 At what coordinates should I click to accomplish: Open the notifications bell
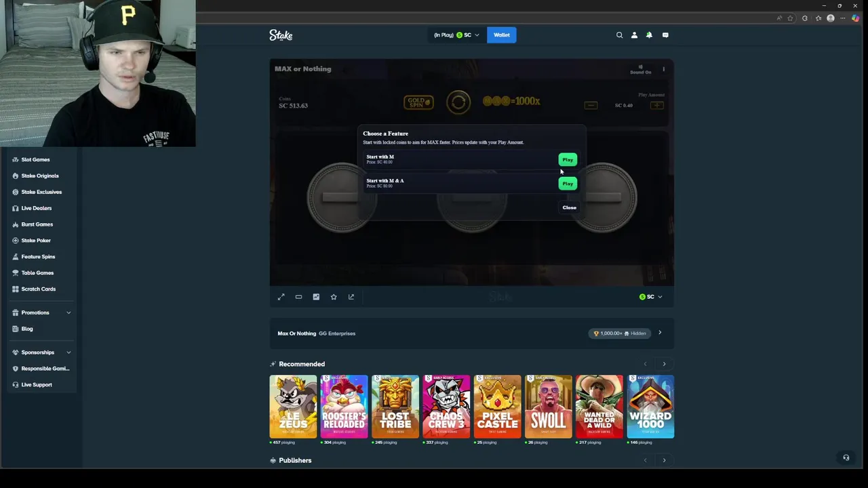pos(649,35)
